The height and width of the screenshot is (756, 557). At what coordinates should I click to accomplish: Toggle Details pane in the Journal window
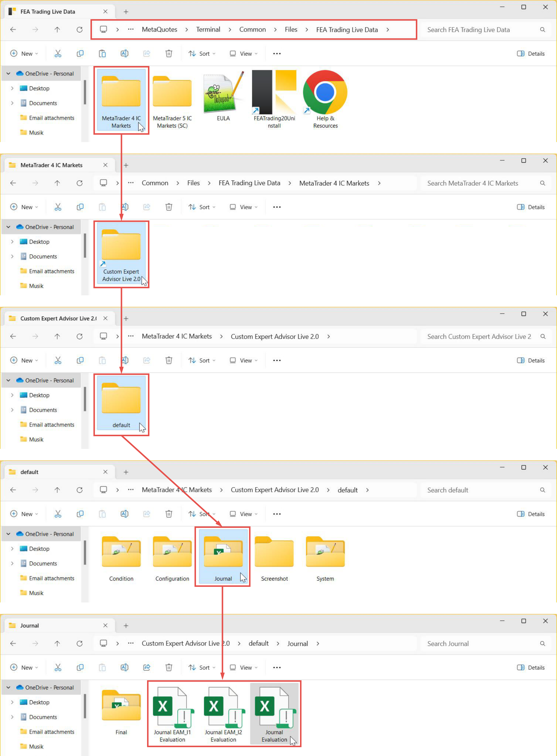(x=531, y=667)
